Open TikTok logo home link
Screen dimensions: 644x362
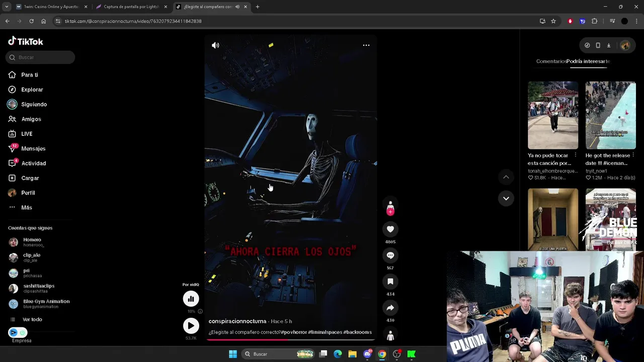coord(26,41)
